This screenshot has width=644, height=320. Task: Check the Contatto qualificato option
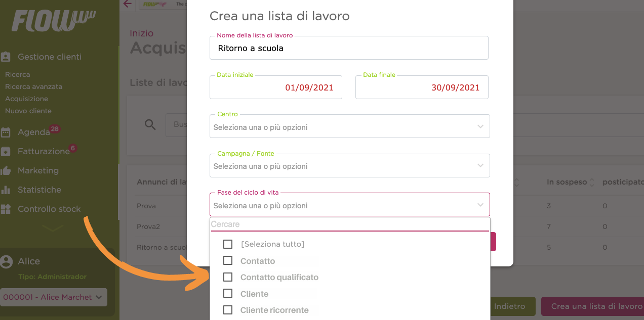228,277
